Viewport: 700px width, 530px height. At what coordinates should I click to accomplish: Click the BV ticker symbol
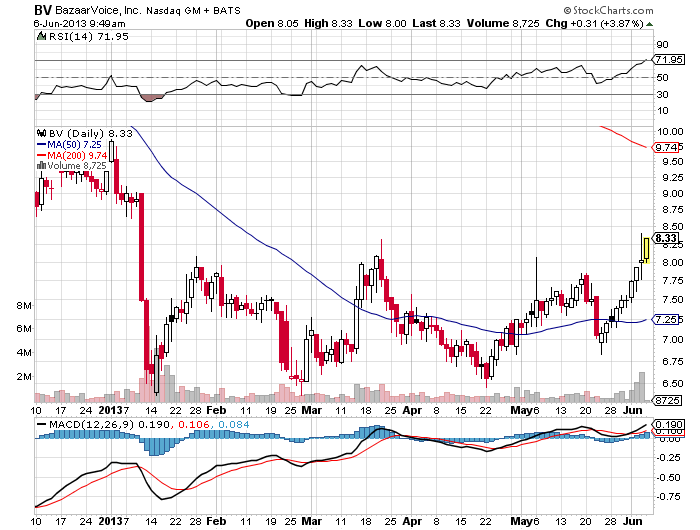pos(43,10)
